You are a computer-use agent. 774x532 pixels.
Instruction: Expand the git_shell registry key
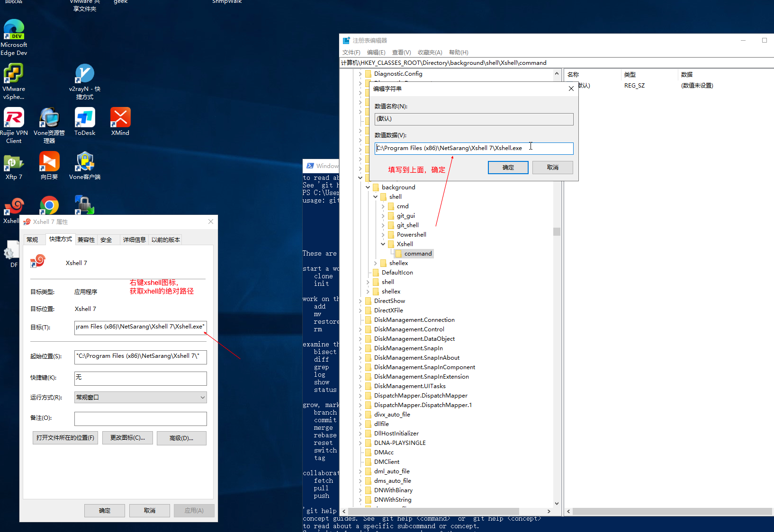coord(383,225)
